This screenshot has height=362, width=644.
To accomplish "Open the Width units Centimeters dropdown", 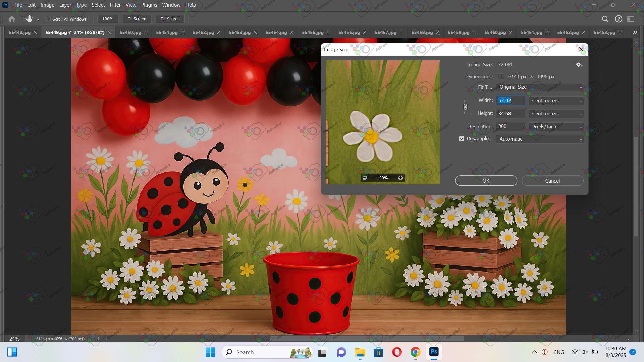I will (556, 101).
